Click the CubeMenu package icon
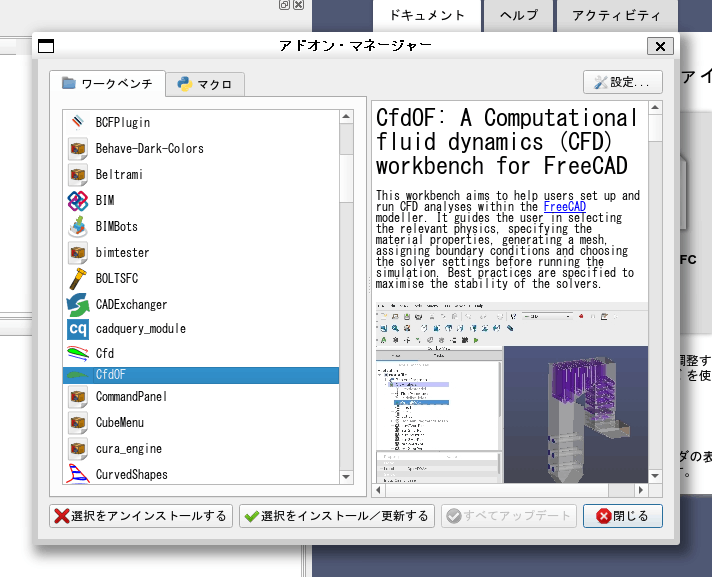The height and width of the screenshot is (577, 712). click(x=78, y=423)
